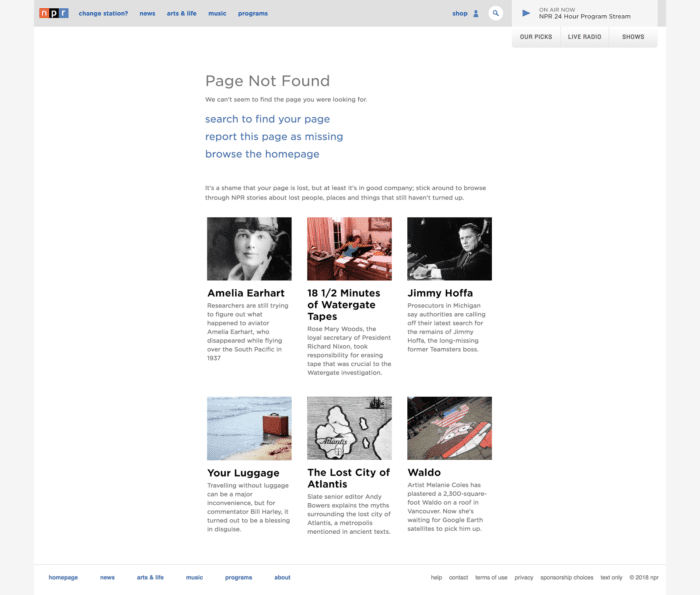Screen dimensions: 700x595
Task: Switch to the Live Radio tab
Action: 584,37
